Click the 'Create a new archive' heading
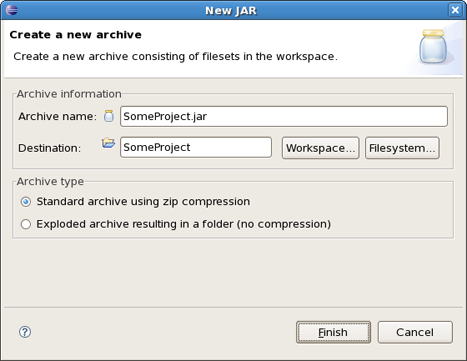 [76, 35]
